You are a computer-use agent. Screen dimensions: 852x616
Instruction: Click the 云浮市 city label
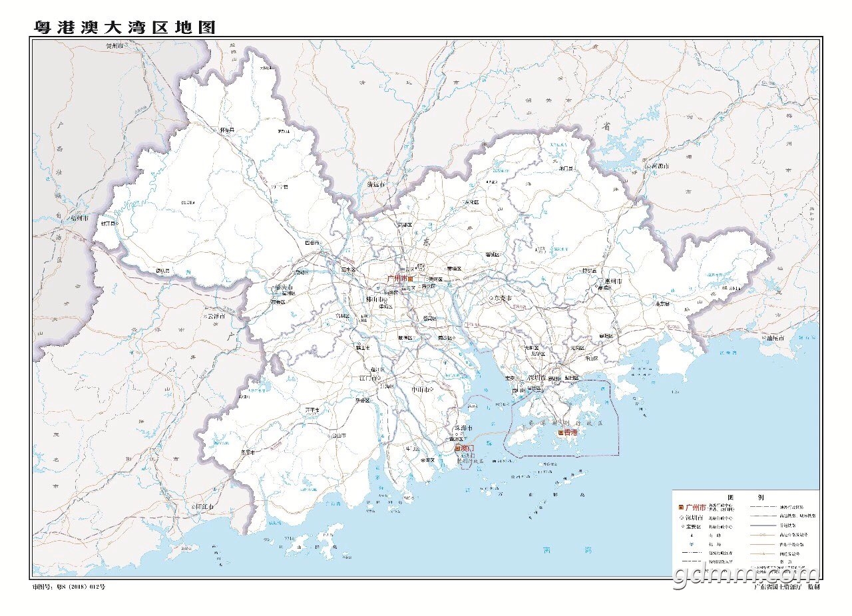[x=215, y=317]
